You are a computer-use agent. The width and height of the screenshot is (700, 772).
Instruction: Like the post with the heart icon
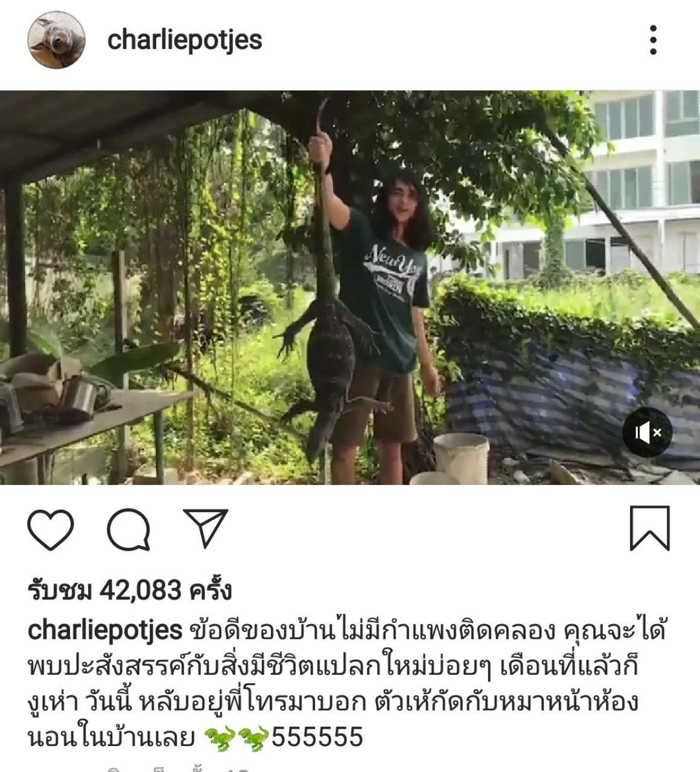click(x=51, y=530)
